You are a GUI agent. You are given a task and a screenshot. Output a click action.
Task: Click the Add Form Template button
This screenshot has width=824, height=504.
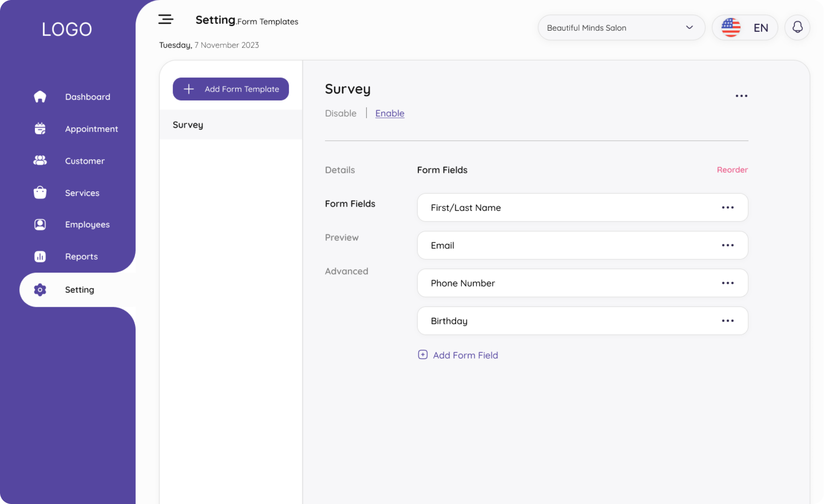click(231, 89)
